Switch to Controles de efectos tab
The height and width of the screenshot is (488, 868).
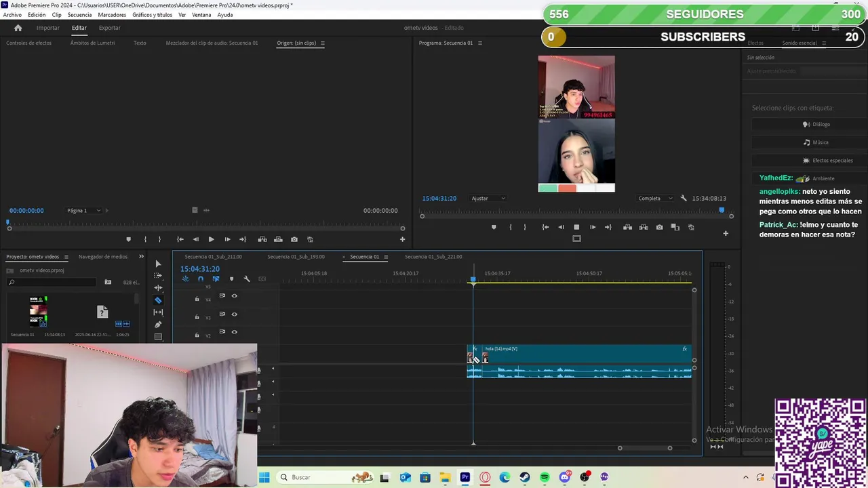[x=29, y=43]
